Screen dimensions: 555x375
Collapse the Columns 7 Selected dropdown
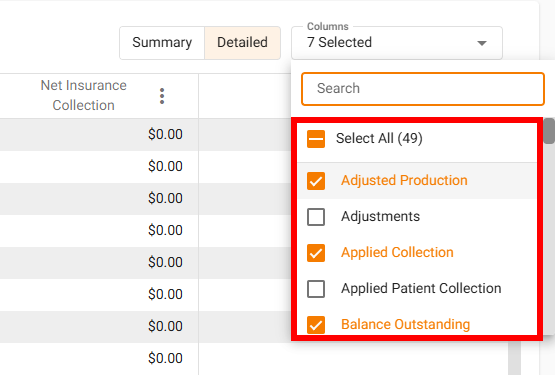[397, 42]
